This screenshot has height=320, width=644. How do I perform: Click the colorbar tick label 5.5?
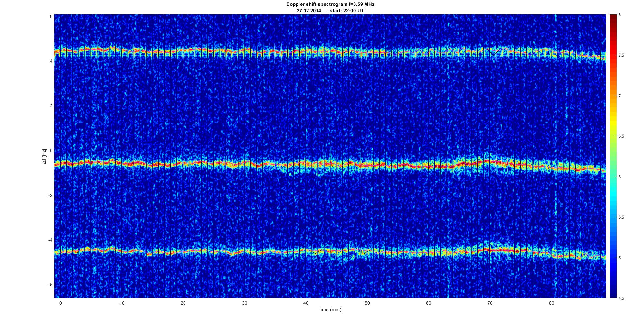tap(621, 217)
